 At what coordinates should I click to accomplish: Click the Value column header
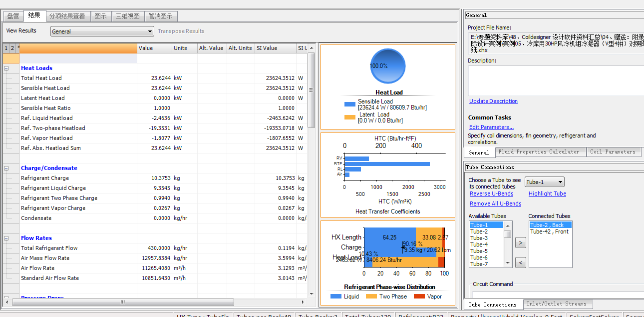[154, 48]
